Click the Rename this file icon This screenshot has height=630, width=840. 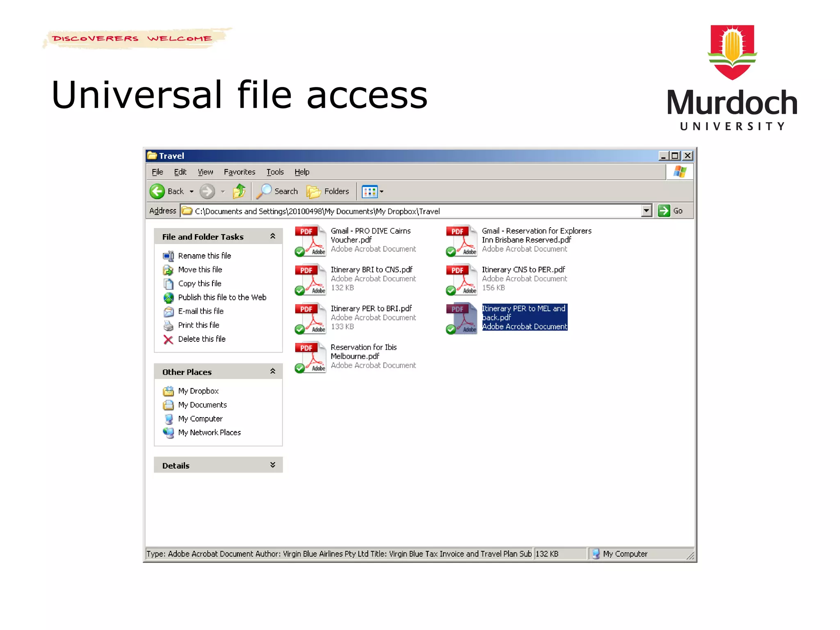pyautogui.click(x=168, y=256)
